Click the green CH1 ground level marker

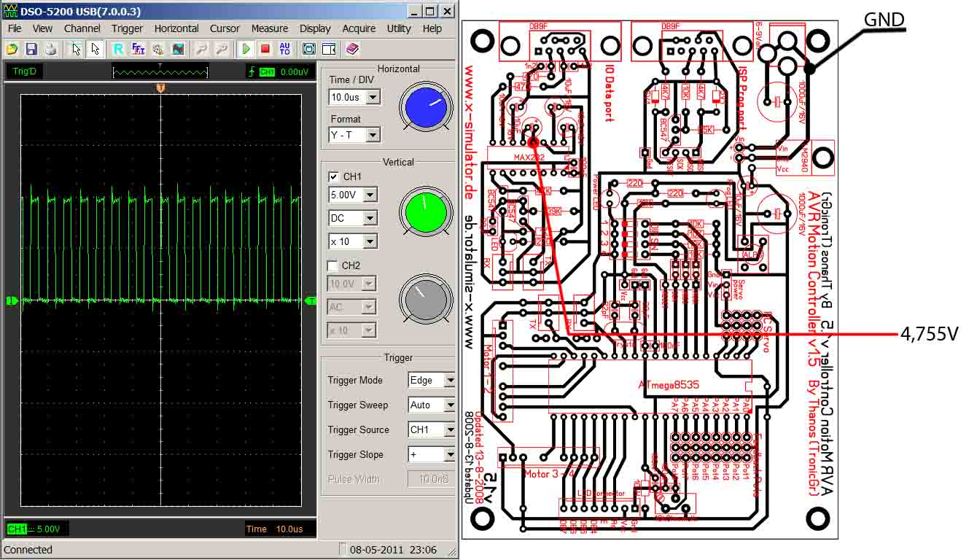pos(11,300)
